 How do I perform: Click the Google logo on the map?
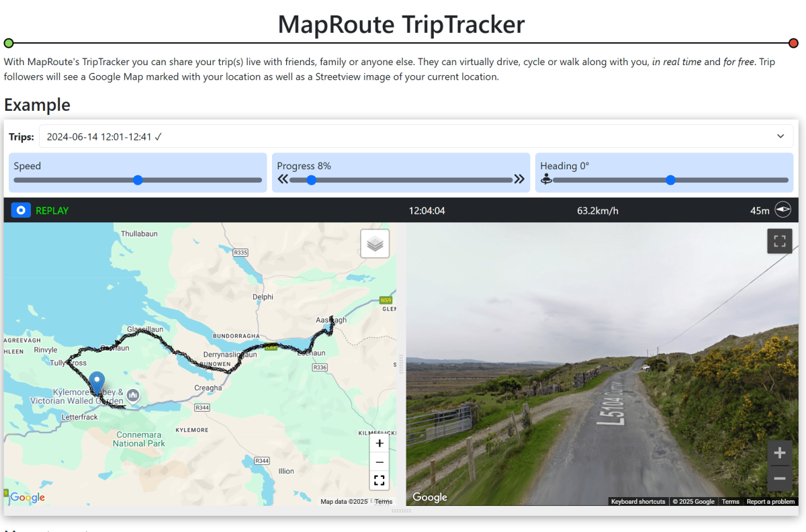coord(28,498)
